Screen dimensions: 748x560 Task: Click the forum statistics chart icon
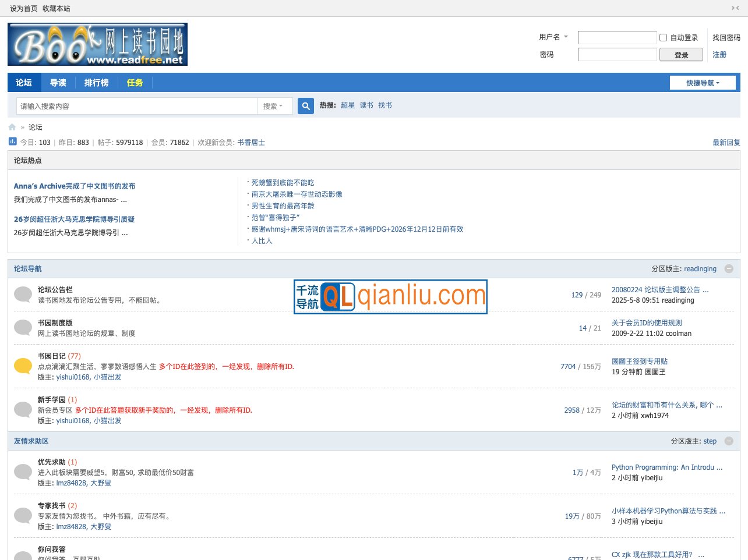(x=13, y=141)
